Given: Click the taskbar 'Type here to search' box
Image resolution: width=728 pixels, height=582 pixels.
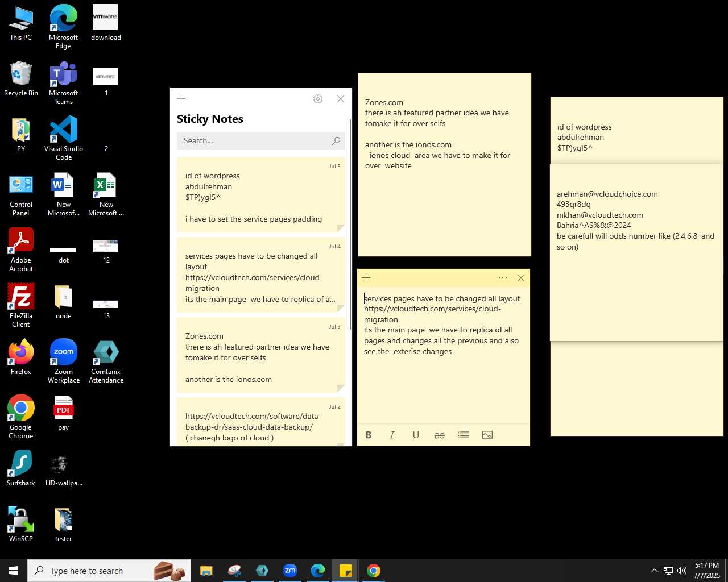Looking at the screenshot, I should click(x=109, y=571).
